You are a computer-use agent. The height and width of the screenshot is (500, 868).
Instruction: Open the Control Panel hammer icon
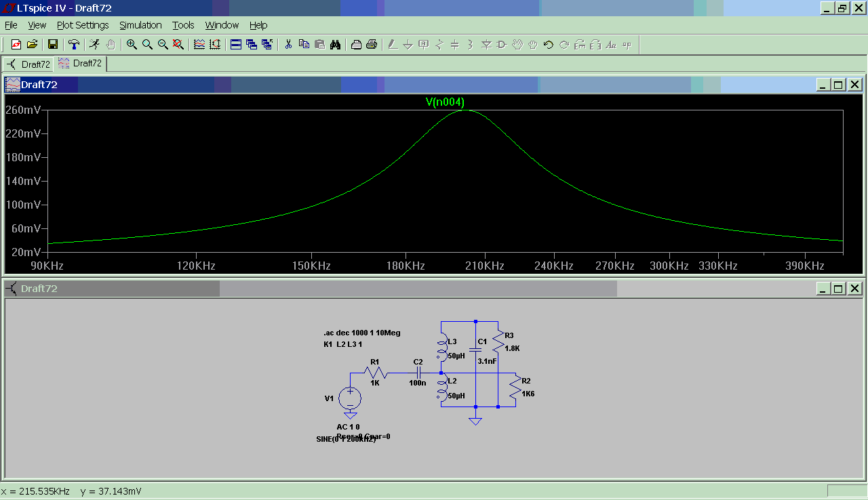point(73,45)
